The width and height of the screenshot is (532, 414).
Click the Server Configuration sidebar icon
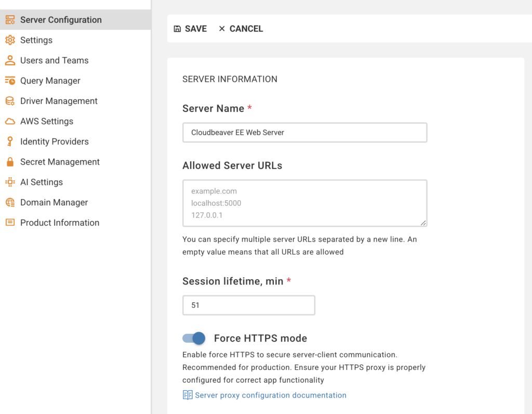(x=10, y=20)
